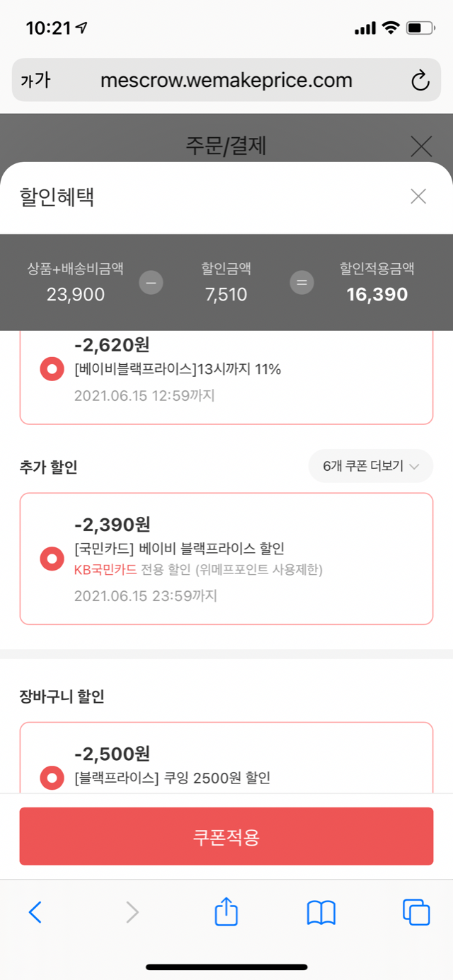Tap the KB국민카드 red link text

tap(105, 570)
